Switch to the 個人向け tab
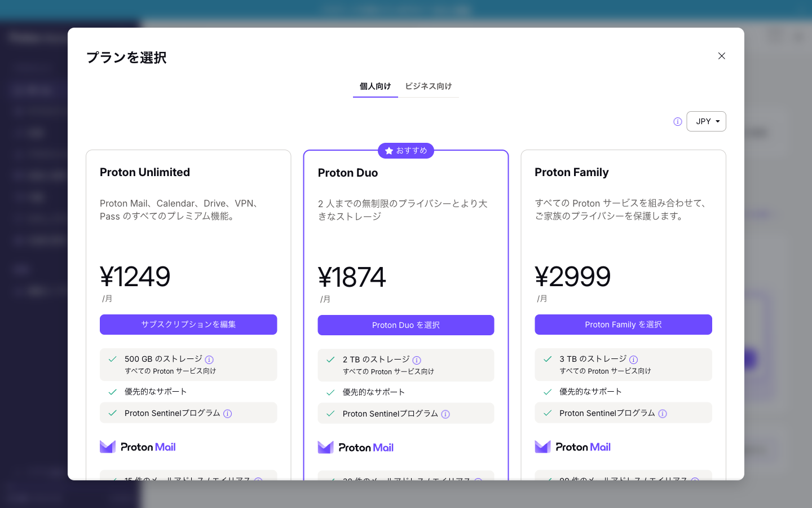The width and height of the screenshot is (812, 508). tap(376, 86)
